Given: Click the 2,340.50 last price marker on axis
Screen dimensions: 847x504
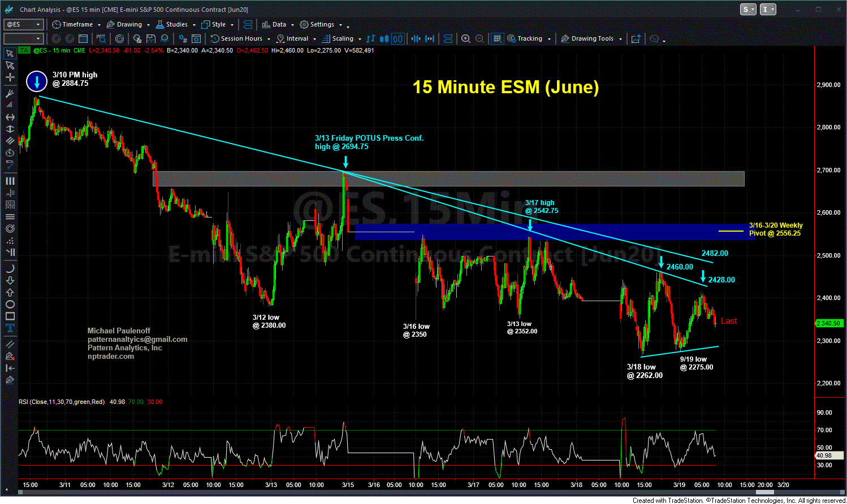Looking at the screenshot, I should coord(828,323).
